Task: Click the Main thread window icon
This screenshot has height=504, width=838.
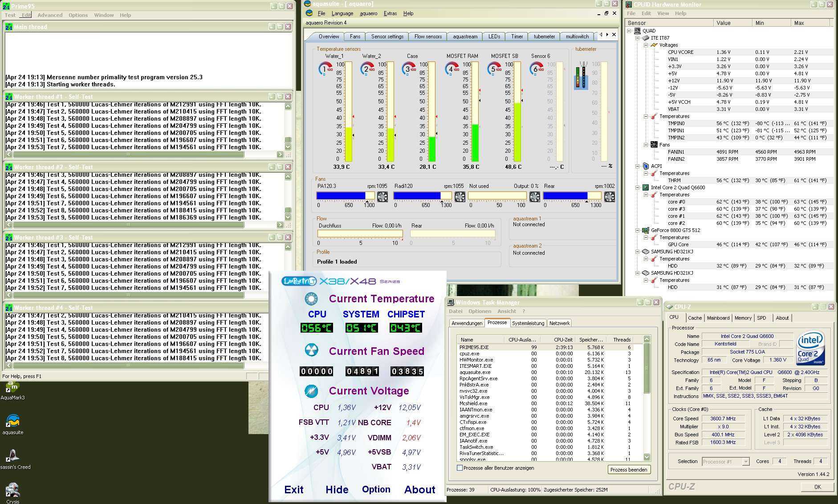Action: click(x=9, y=27)
